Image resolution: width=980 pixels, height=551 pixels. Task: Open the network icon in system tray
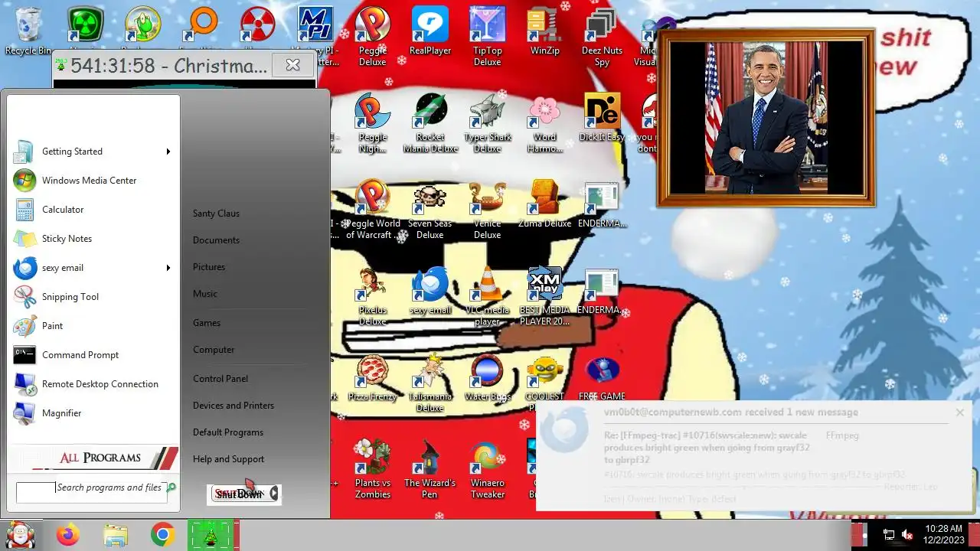(x=888, y=534)
